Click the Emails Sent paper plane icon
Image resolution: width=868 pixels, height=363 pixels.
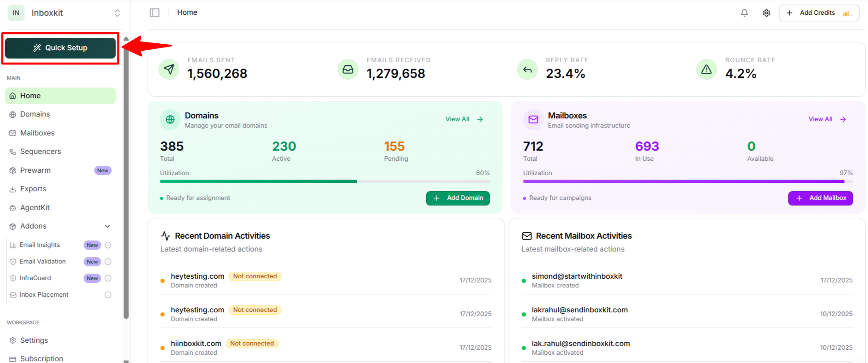[x=169, y=70]
